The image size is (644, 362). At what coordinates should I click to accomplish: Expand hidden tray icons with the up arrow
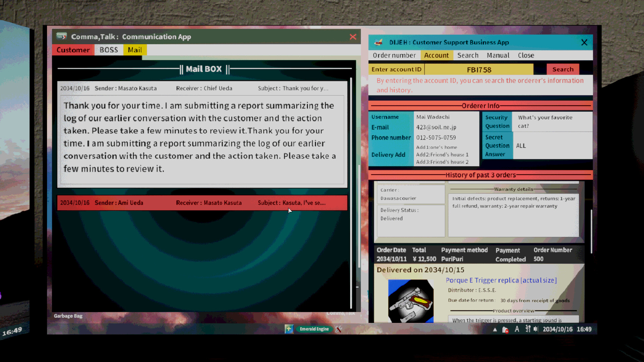(495, 329)
